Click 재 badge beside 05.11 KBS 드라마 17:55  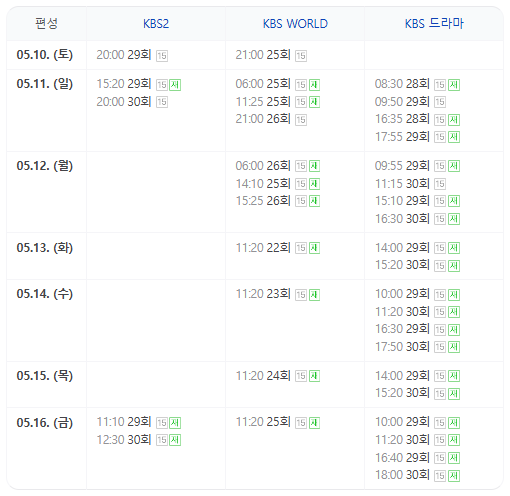pos(454,137)
